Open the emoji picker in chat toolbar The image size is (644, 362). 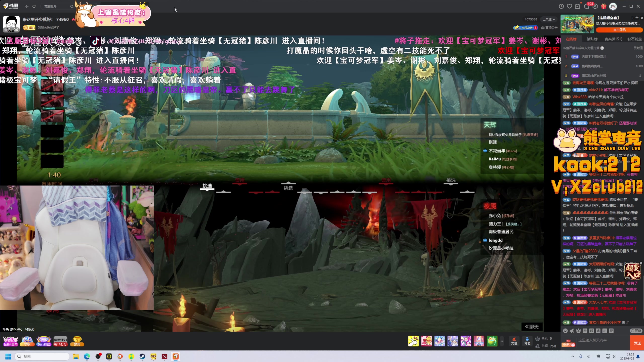tap(565, 331)
